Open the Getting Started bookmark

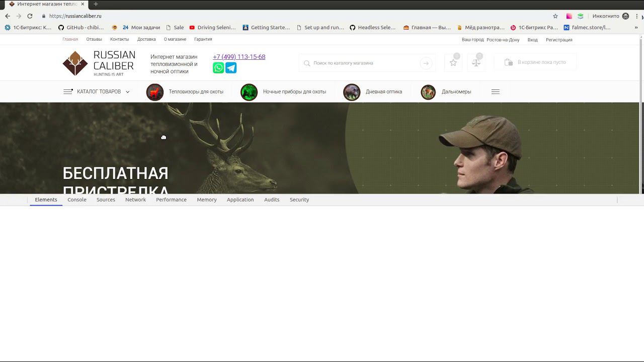tap(266, 28)
